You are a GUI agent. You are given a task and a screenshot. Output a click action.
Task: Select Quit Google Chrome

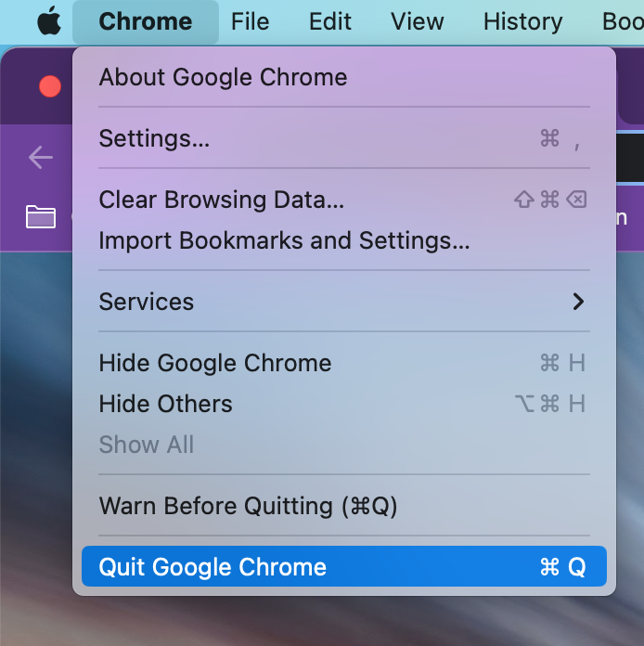click(x=344, y=566)
